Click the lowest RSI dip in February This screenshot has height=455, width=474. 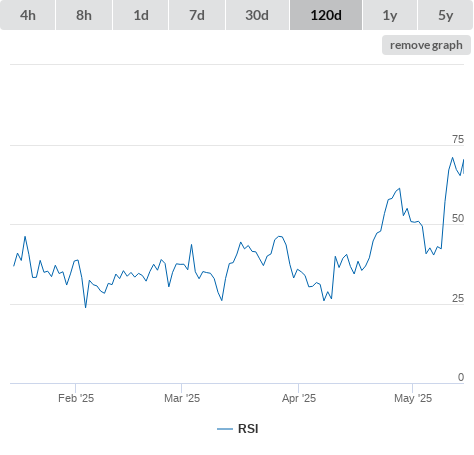(x=86, y=307)
